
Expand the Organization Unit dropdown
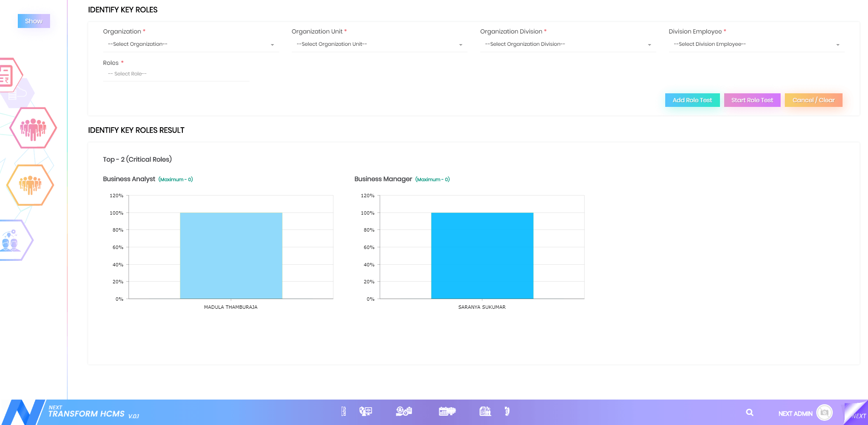[379, 45]
